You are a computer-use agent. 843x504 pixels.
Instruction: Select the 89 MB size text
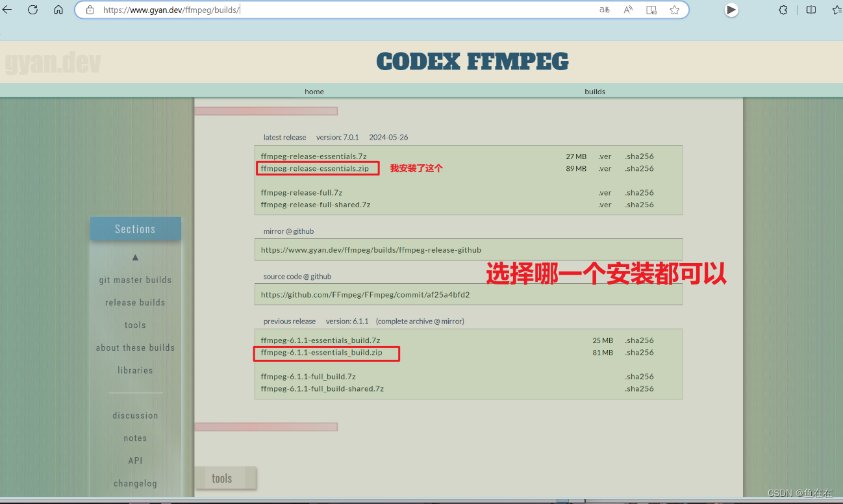[576, 168]
